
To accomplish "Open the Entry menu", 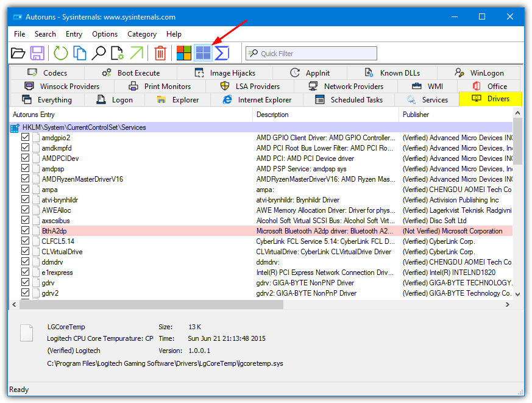I will [74, 34].
